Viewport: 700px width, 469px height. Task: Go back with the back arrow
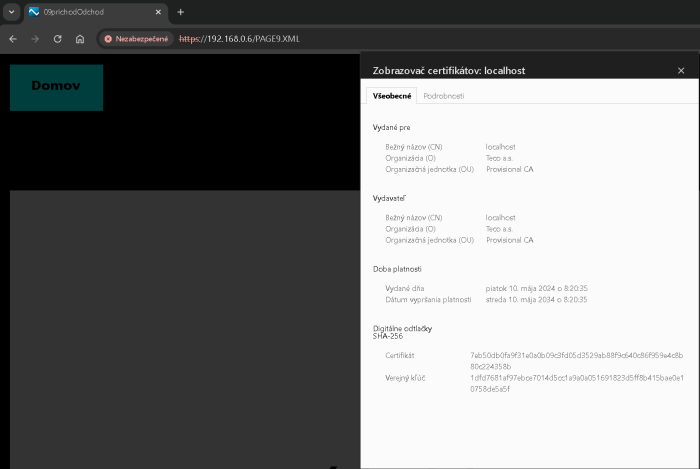[13, 38]
